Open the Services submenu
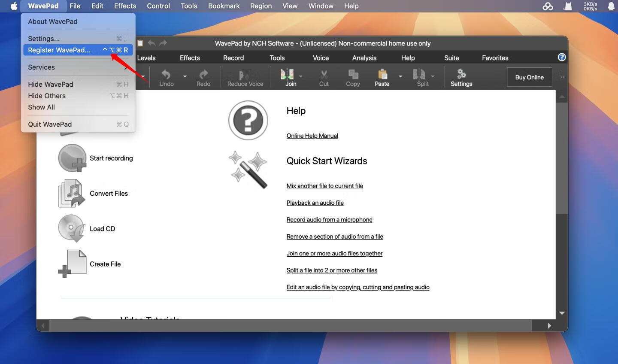Image resolution: width=618 pixels, height=364 pixels. pyautogui.click(x=78, y=67)
